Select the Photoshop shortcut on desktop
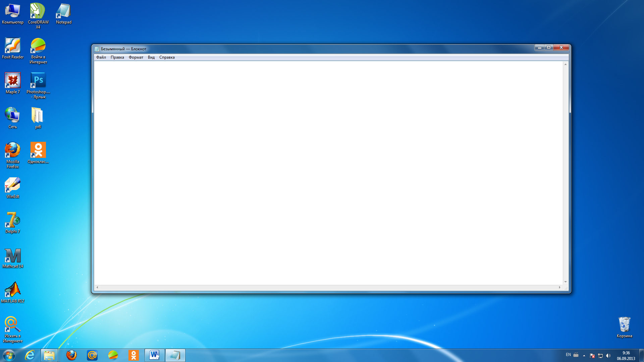 tap(38, 85)
